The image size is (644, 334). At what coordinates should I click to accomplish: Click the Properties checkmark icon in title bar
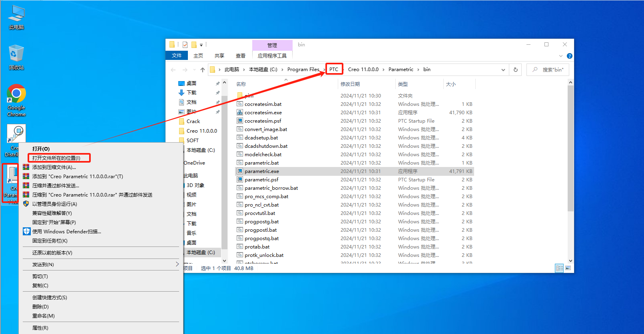(185, 45)
